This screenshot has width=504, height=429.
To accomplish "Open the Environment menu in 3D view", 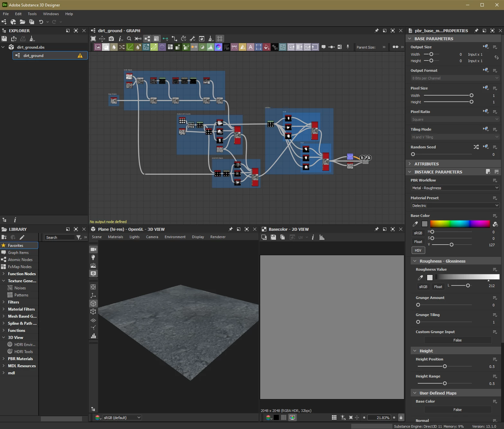I will (175, 237).
